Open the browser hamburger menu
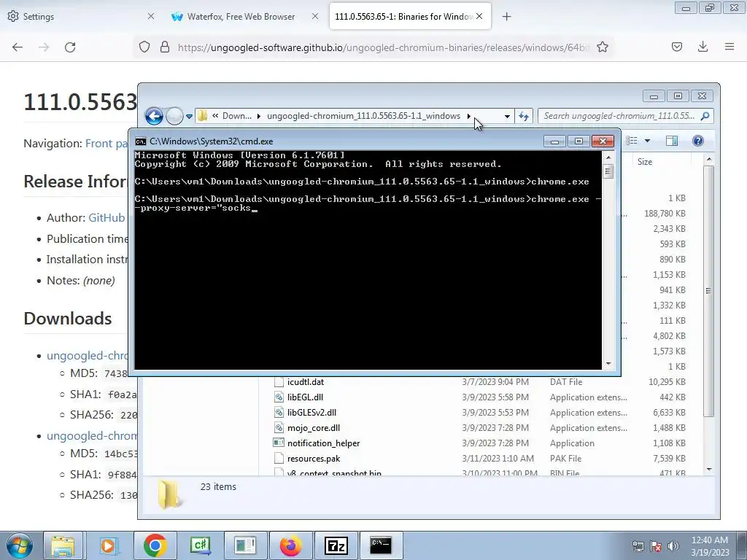 pyautogui.click(x=729, y=47)
